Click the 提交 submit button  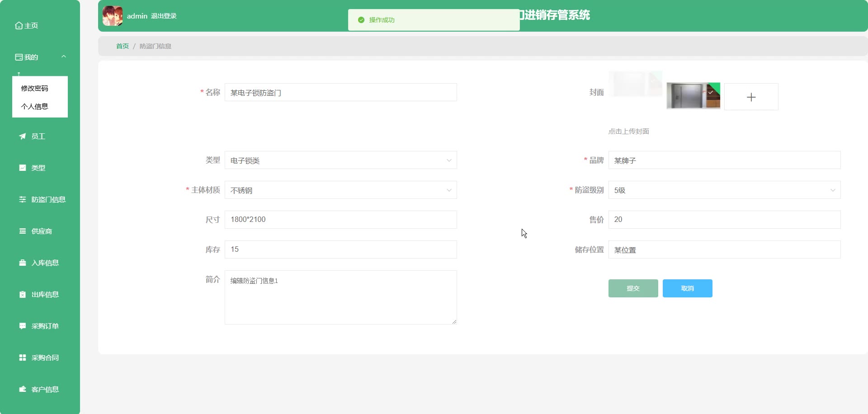point(633,288)
